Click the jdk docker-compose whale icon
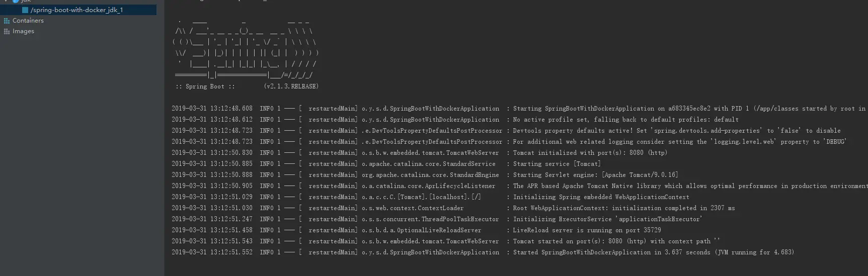The image size is (868, 276). point(16,2)
